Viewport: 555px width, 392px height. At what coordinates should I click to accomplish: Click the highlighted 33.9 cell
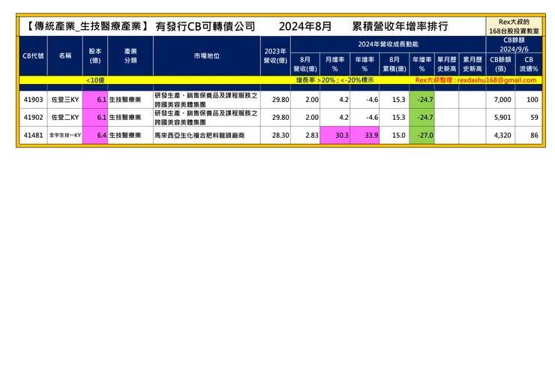tap(364, 135)
